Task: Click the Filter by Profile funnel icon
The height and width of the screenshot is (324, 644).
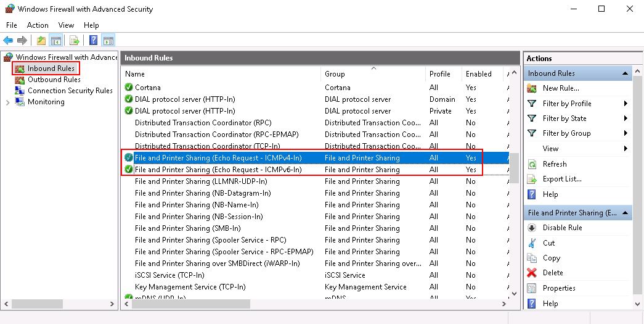Action: [x=532, y=104]
